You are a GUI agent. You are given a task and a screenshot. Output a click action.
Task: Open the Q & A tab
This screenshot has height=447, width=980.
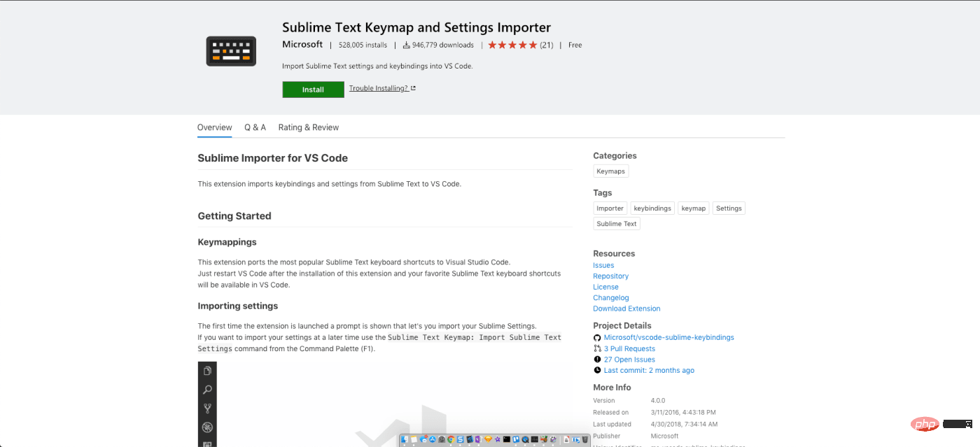click(255, 127)
